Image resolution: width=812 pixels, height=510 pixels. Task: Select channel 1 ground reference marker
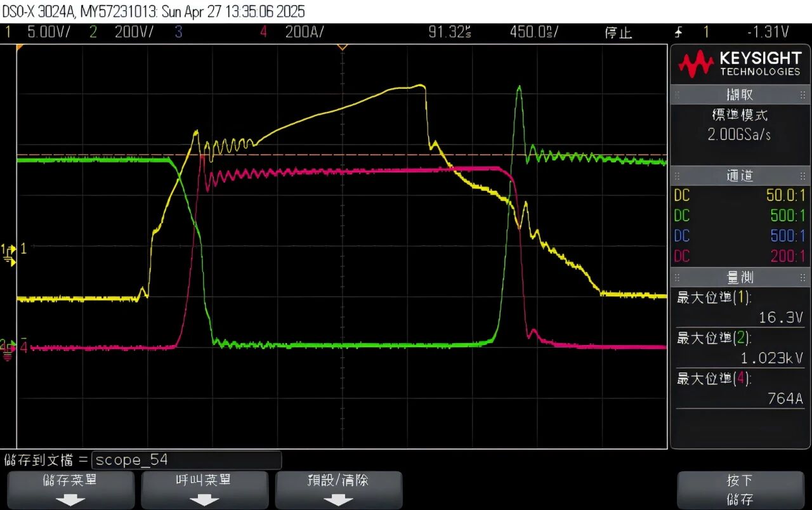(x=10, y=251)
